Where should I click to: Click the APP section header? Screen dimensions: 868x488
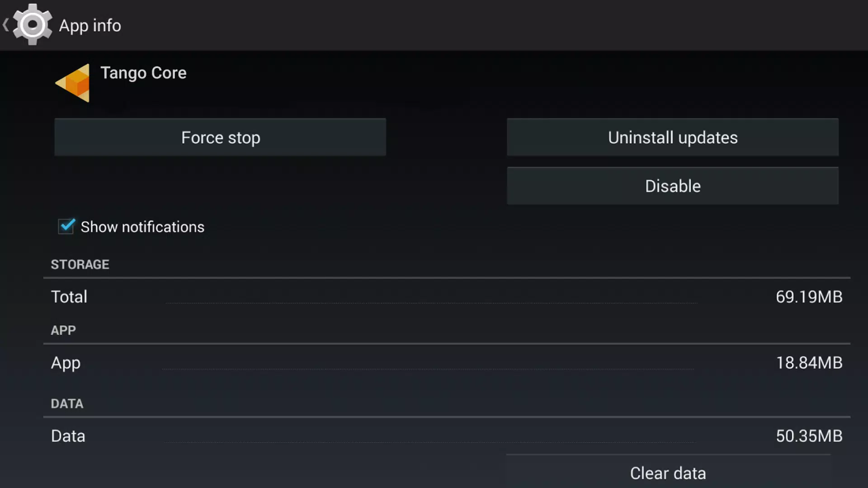(63, 330)
